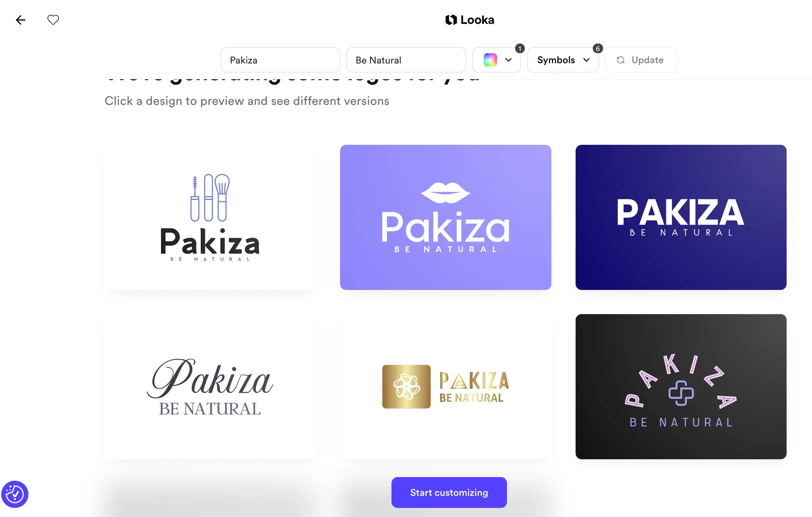Expand the color picker chevron
Image resolution: width=812 pixels, height=517 pixels.
coord(508,60)
